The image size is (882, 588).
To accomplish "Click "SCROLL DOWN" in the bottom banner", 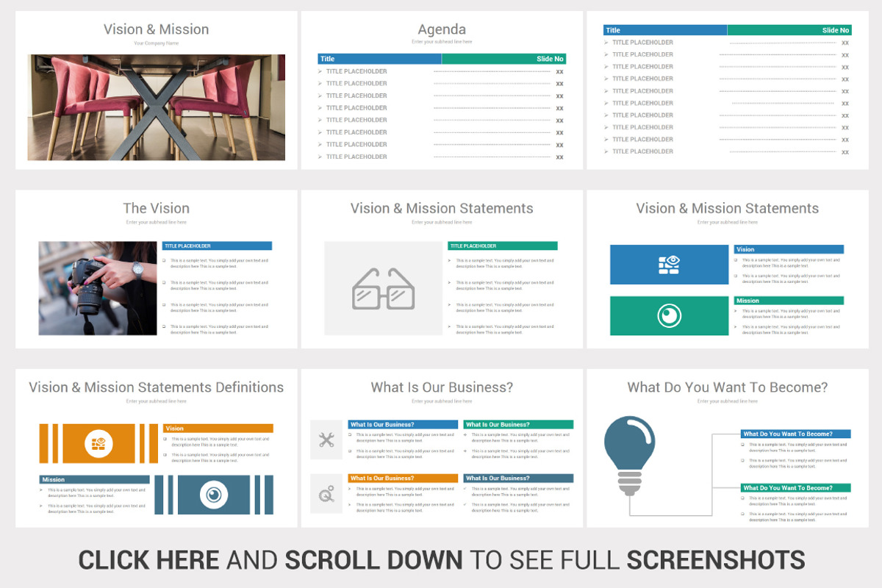I will coord(374,560).
